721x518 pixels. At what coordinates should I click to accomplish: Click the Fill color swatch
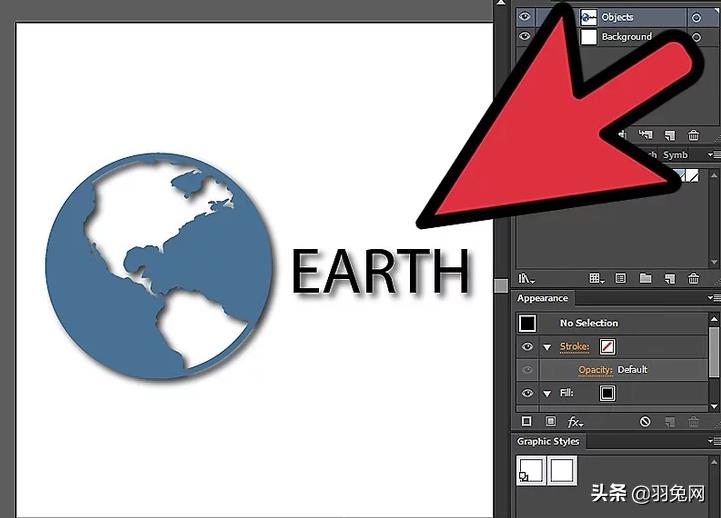point(607,393)
